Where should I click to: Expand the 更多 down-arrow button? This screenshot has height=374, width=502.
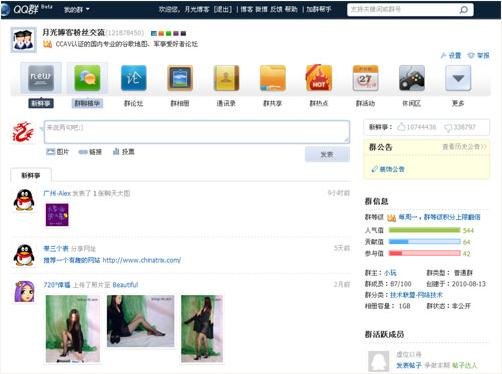pyautogui.click(x=458, y=79)
